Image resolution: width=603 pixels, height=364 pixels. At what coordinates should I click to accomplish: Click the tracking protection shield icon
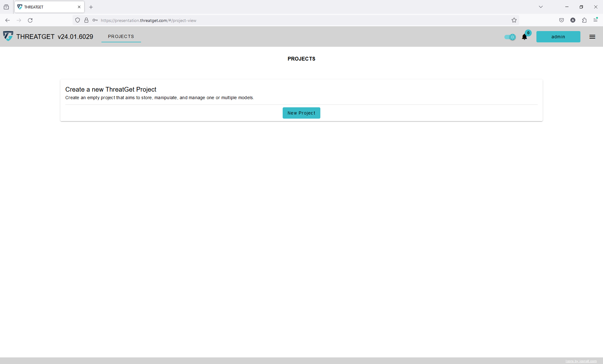pos(78,20)
